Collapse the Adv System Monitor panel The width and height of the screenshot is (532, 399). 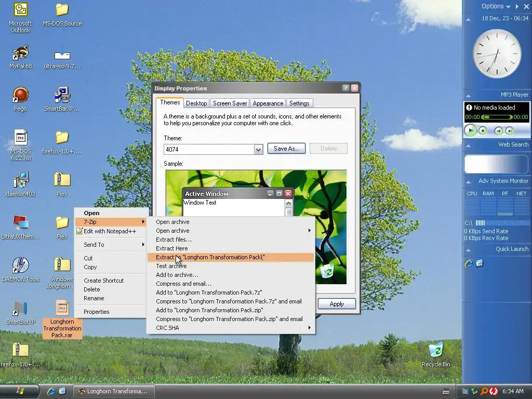(468, 182)
